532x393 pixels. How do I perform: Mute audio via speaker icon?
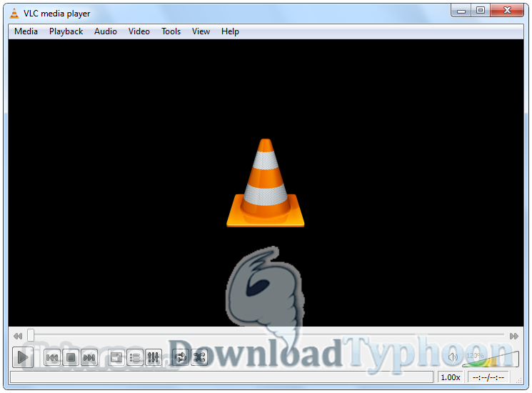click(453, 357)
